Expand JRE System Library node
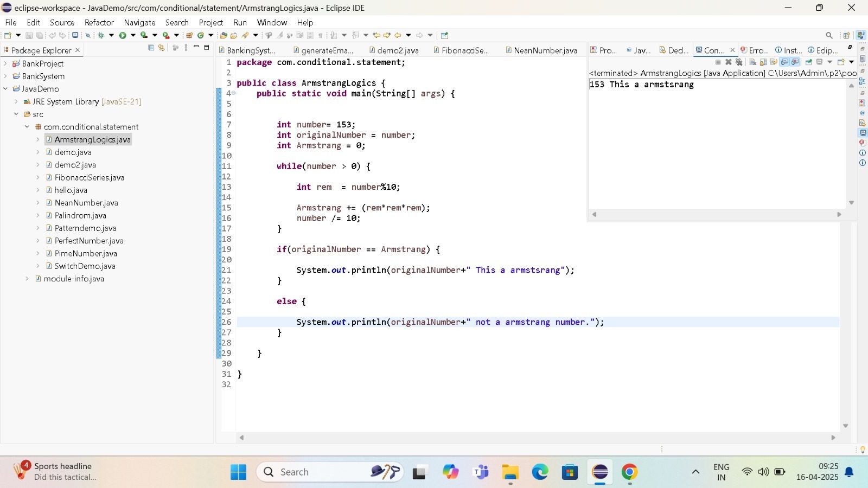Screen dimensions: 868x488 (x=16, y=101)
